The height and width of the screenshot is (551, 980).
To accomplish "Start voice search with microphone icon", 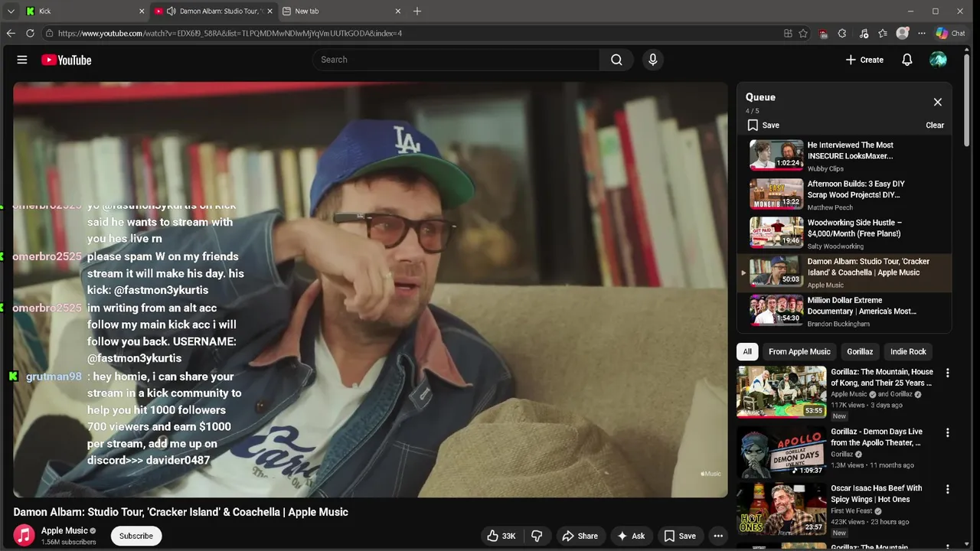I will 652,60.
